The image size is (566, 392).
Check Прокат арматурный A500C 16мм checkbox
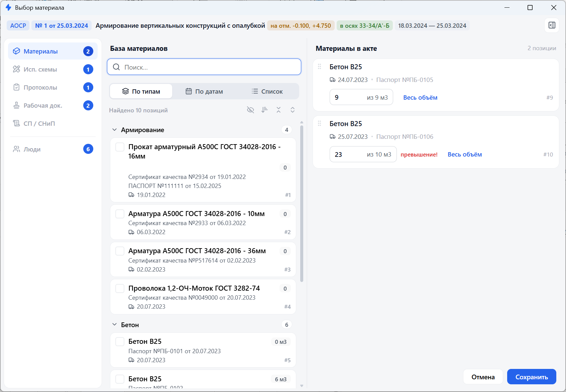120,147
